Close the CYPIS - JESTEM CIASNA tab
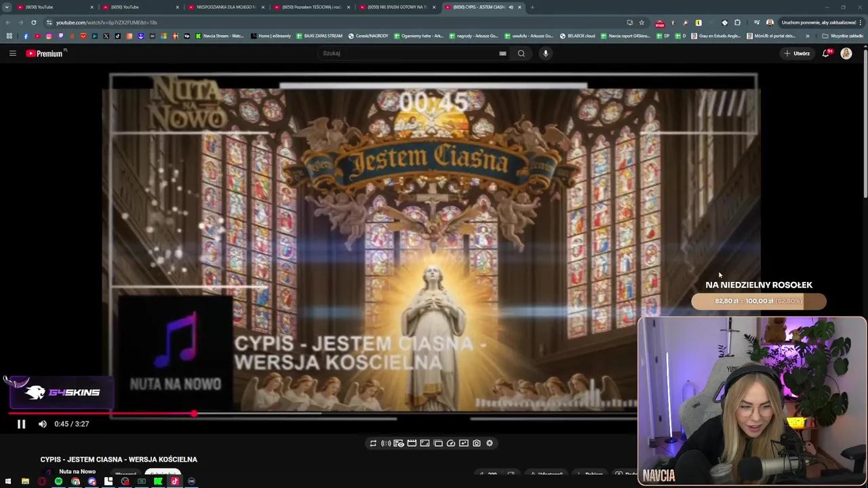The width and height of the screenshot is (868, 488). (x=519, y=7)
